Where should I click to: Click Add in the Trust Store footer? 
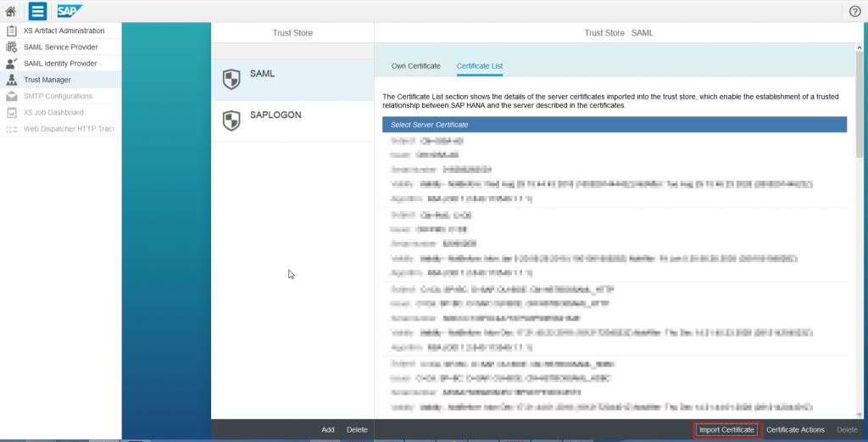pos(328,430)
